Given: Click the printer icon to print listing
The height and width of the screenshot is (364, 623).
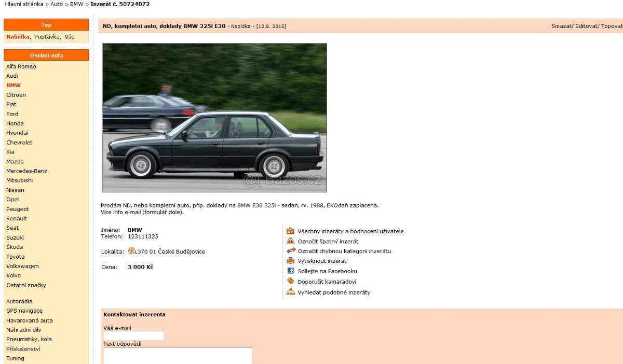Looking at the screenshot, I should point(290,261).
